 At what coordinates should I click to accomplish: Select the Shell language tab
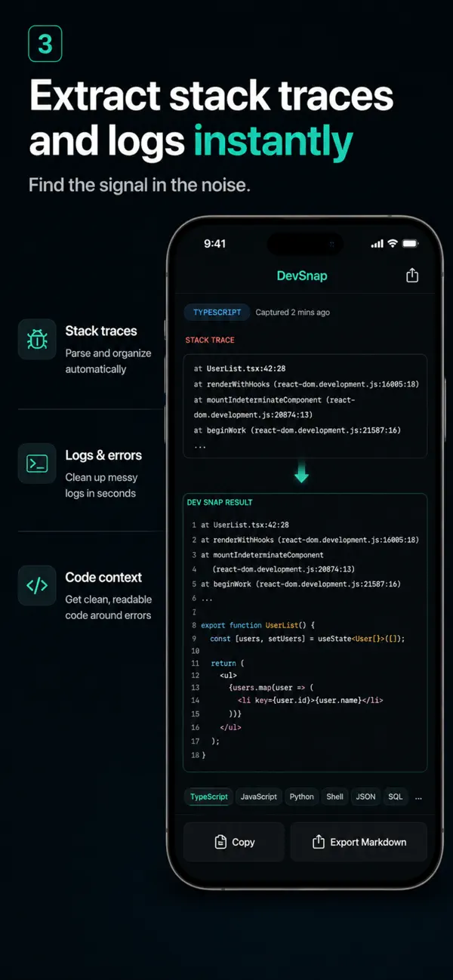[x=335, y=797]
